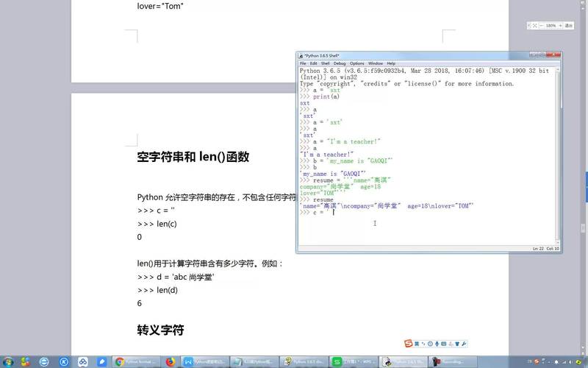Open the Help menu in IDLE
Viewport: 588px width, 368px height.
[x=391, y=63]
